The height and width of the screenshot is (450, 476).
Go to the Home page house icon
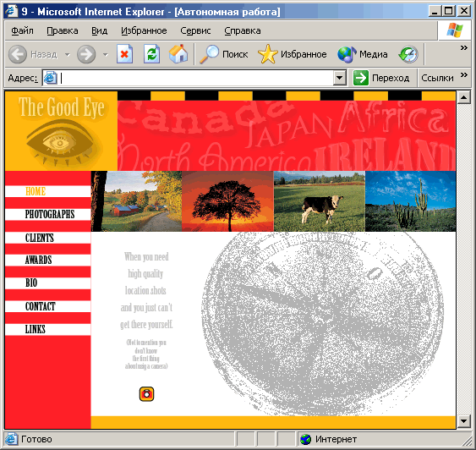(178, 54)
